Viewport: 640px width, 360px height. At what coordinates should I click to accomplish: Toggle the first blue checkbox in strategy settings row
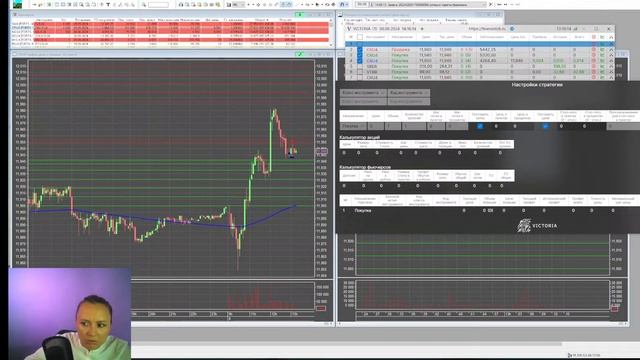480,126
